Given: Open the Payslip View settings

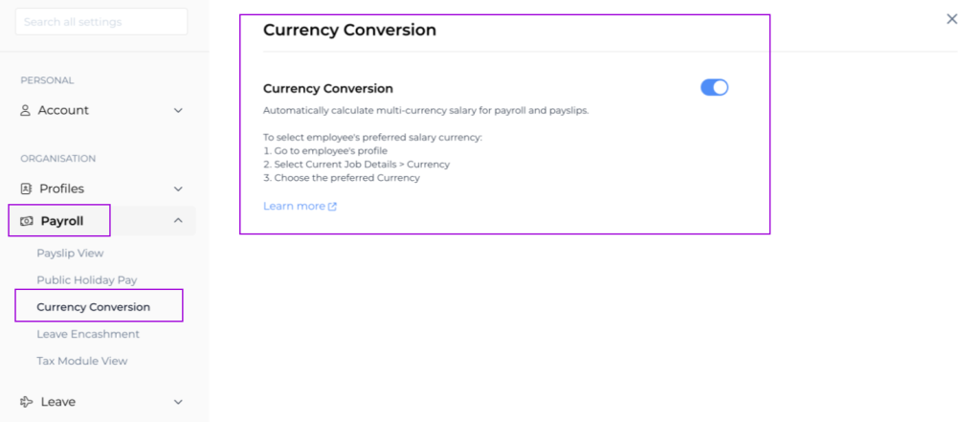Looking at the screenshot, I should [70, 254].
